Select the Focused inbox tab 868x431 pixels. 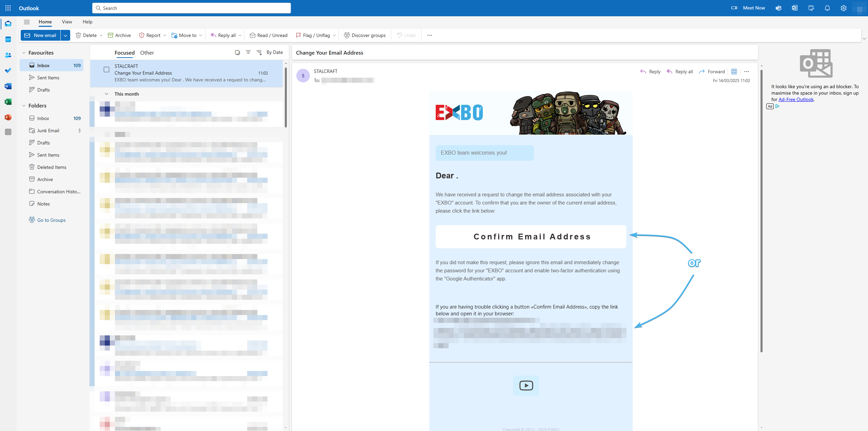[124, 53]
